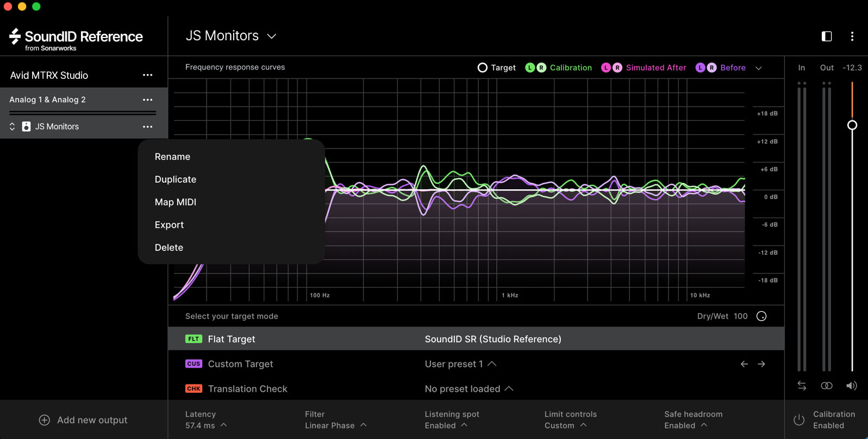The width and height of the screenshot is (868, 439).
Task: Click the Dry/Wet knob icon
Action: (761, 316)
